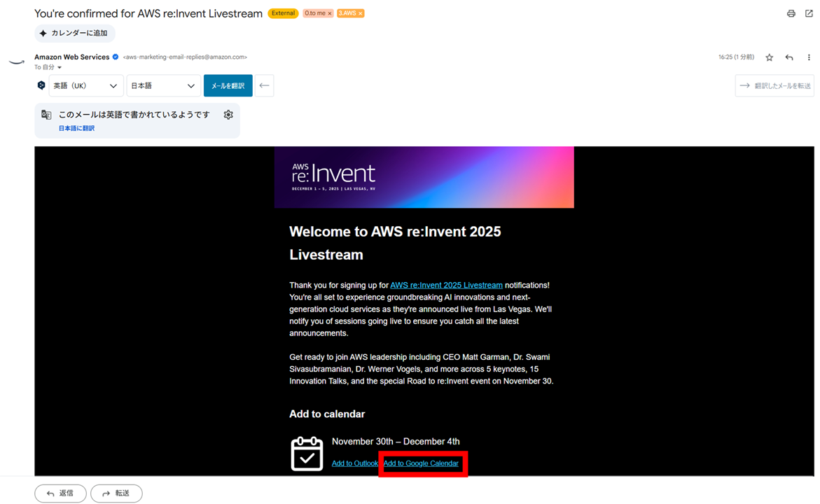The width and height of the screenshot is (820, 504).
Task: Open the 日本語 target language dropdown
Action: [162, 85]
